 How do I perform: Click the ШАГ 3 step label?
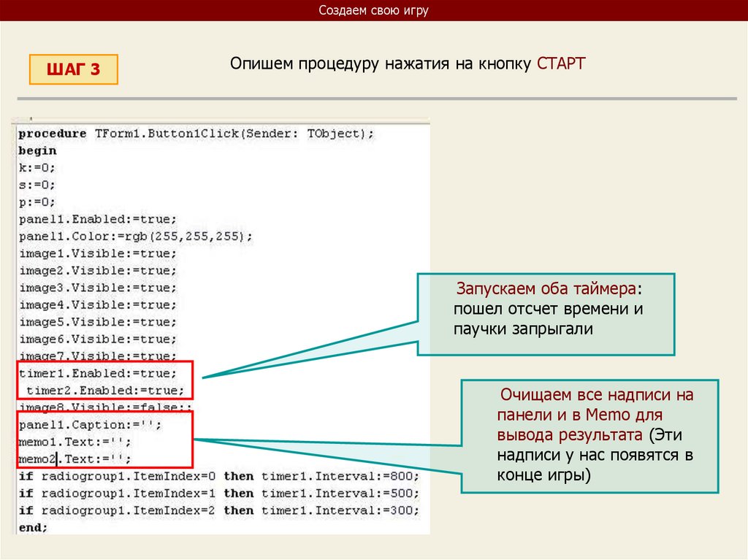click(74, 69)
